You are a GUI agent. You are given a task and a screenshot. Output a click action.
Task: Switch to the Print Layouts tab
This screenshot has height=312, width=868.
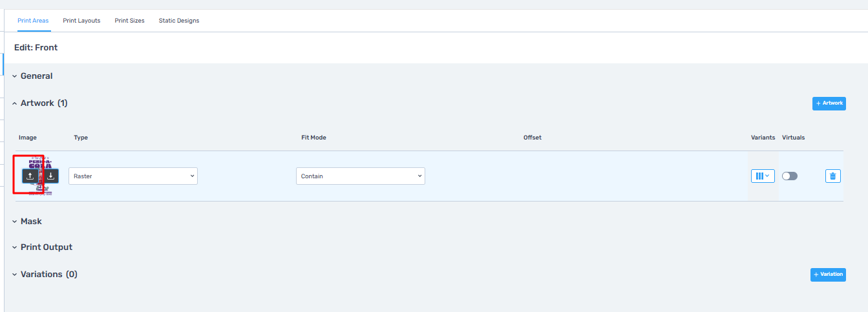pyautogui.click(x=81, y=21)
